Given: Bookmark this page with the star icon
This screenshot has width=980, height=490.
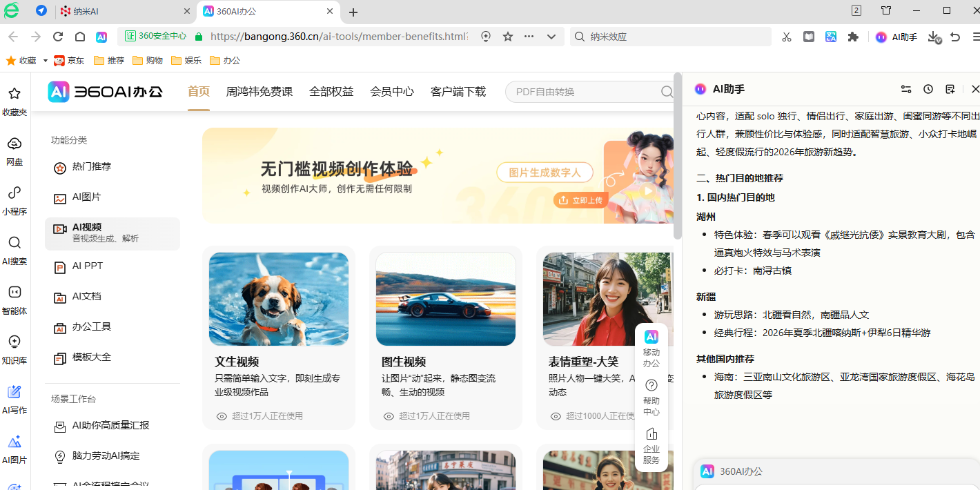Looking at the screenshot, I should [508, 37].
